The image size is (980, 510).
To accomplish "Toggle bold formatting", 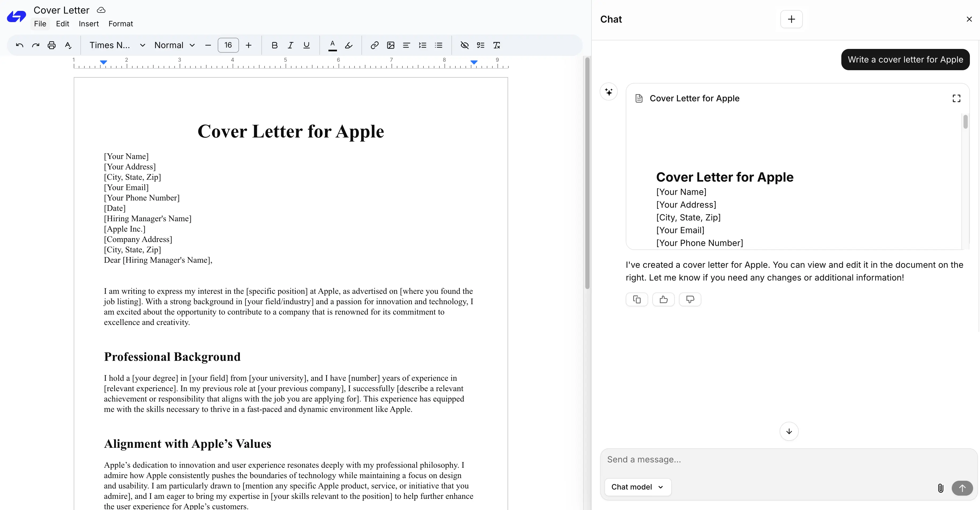I will click(x=275, y=45).
